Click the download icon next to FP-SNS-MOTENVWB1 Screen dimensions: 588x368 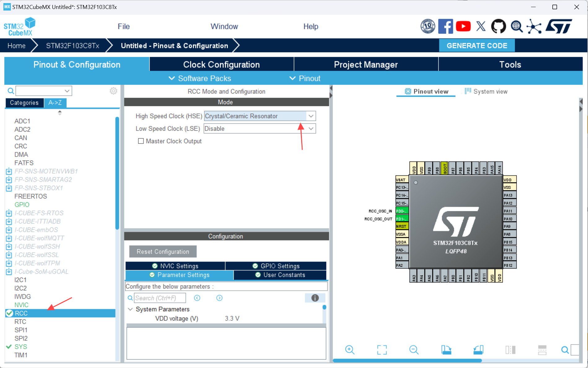coord(9,171)
